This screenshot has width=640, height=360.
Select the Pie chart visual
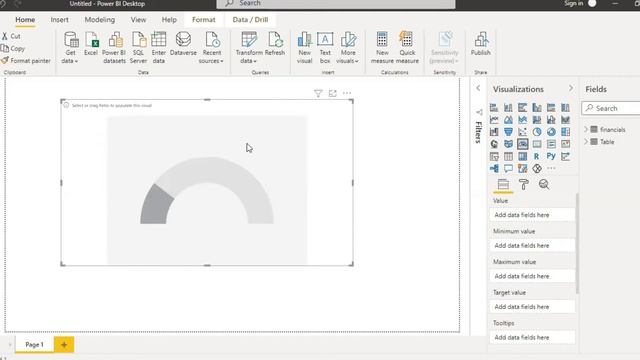(537, 132)
